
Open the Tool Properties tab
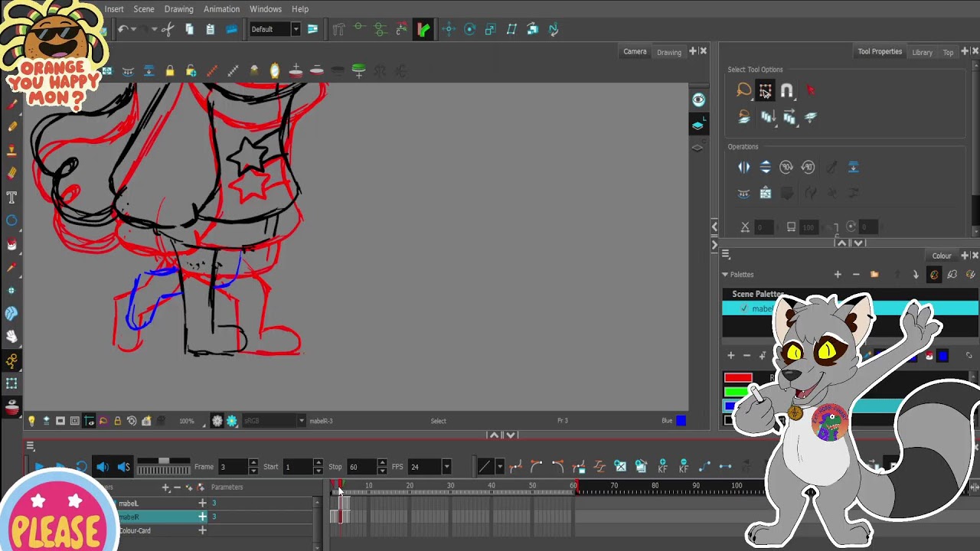coord(880,51)
